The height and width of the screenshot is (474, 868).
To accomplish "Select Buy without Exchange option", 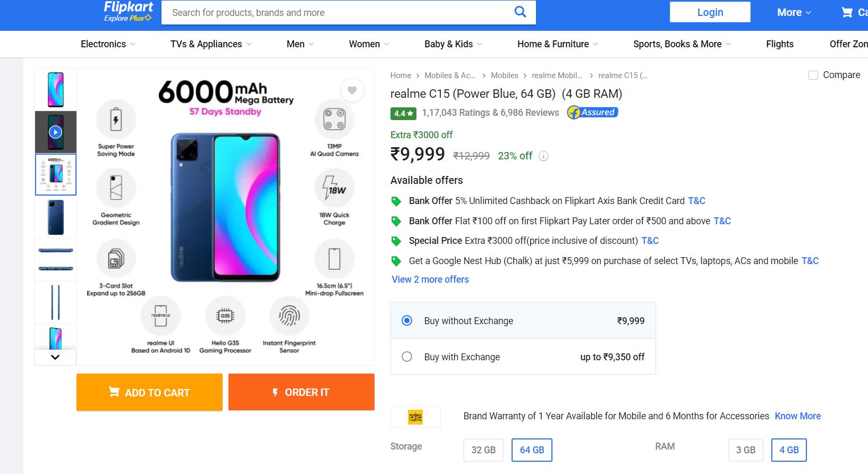I will (407, 320).
